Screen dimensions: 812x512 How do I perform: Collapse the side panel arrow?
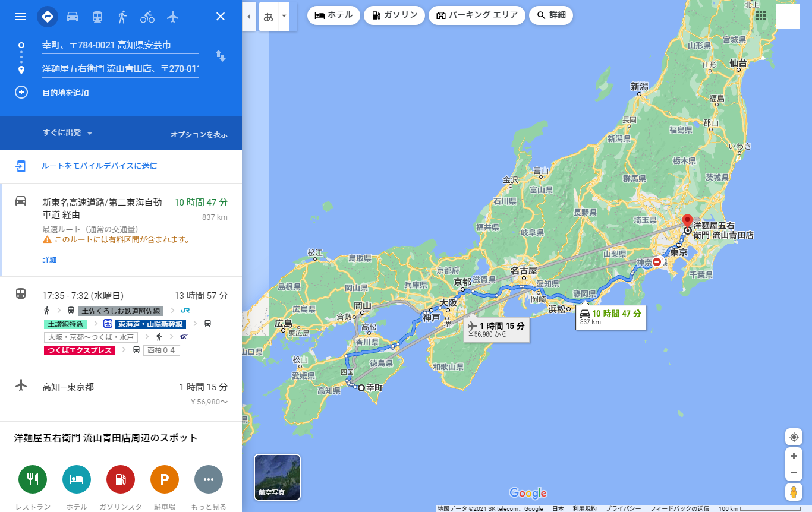coord(248,17)
